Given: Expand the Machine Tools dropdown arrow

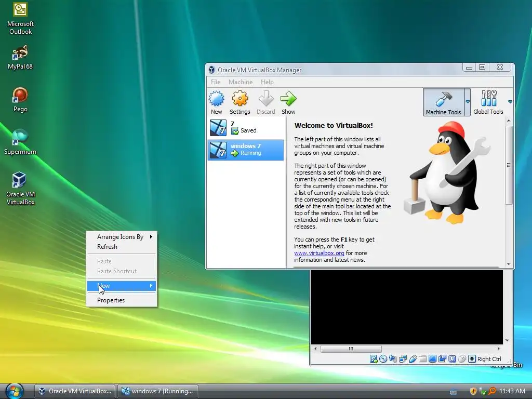Looking at the screenshot, I should point(468,102).
